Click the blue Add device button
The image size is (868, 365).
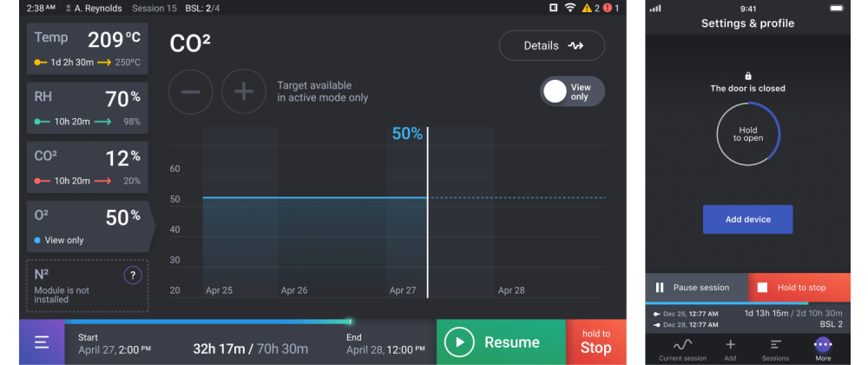point(748,220)
